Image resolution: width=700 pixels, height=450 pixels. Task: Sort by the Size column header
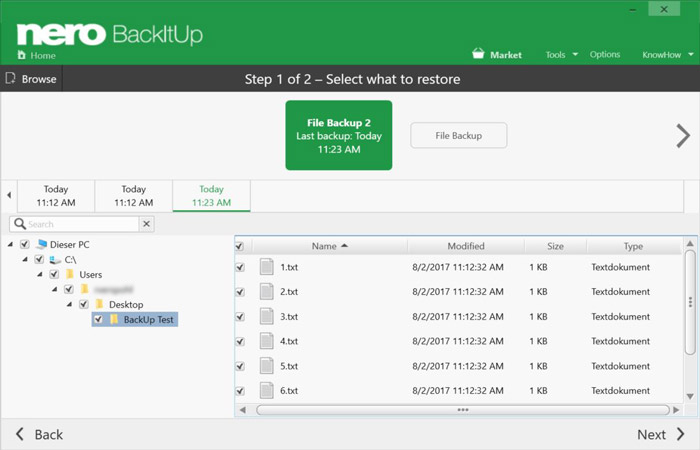(x=555, y=246)
